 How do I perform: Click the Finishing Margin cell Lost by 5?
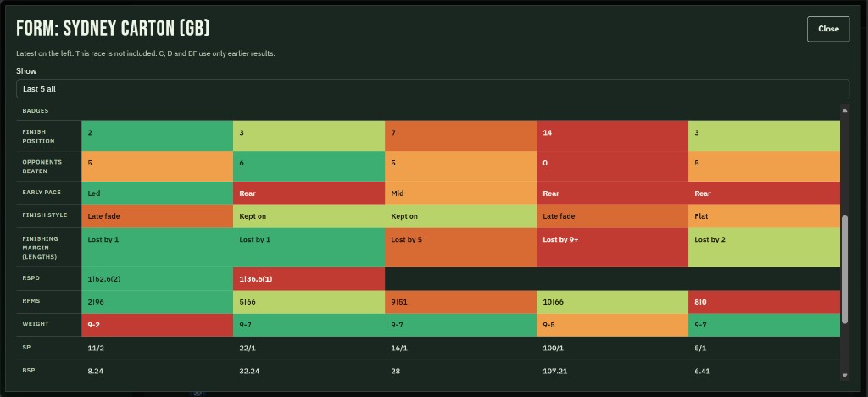click(x=460, y=248)
